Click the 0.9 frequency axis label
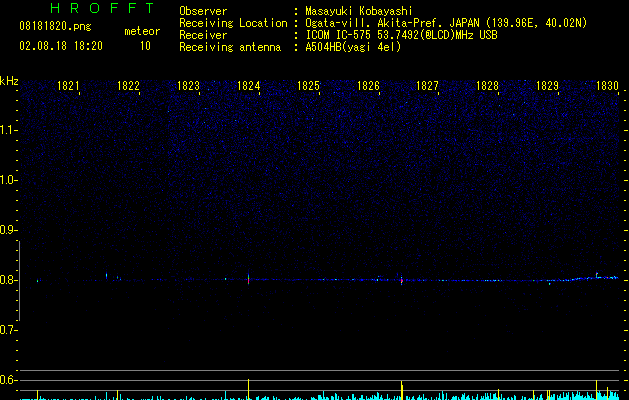 pyautogui.click(x=8, y=230)
